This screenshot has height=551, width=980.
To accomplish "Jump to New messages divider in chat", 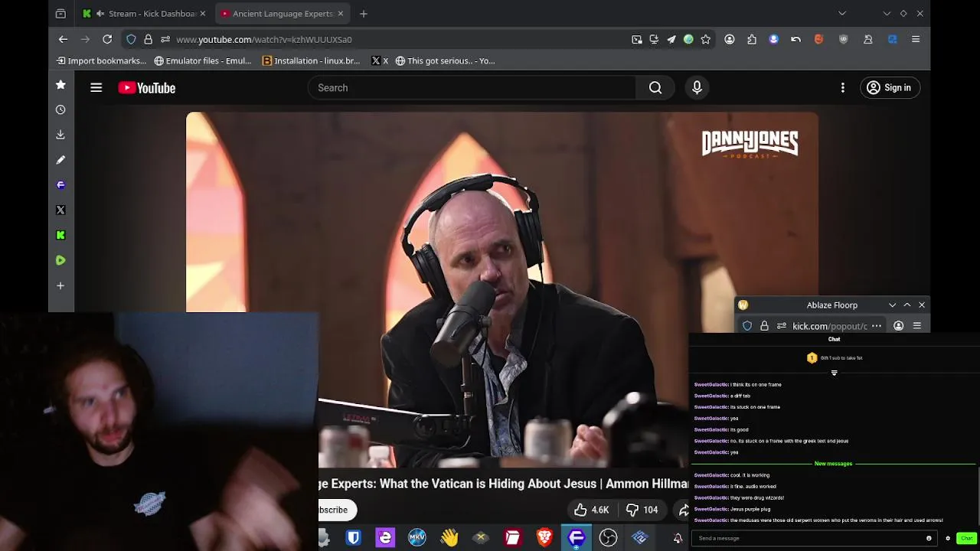I will pyautogui.click(x=833, y=464).
